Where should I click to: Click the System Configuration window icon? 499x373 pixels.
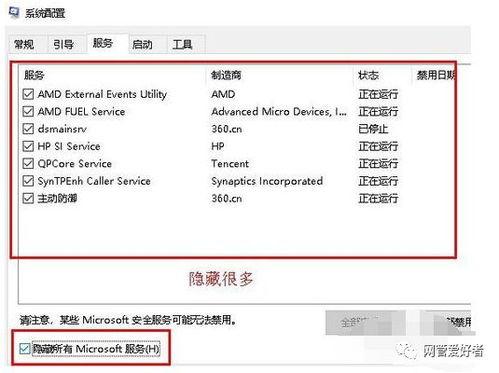tap(14, 13)
